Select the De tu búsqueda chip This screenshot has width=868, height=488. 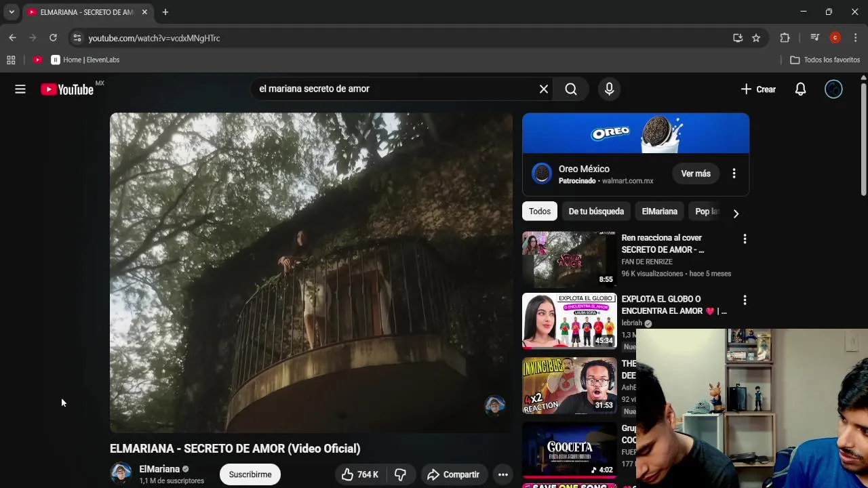click(x=596, y=211)
